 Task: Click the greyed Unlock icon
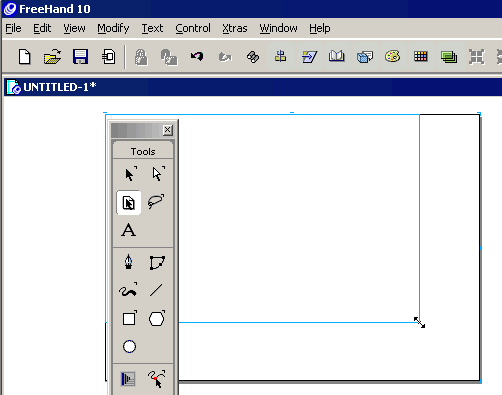[169, 57]
